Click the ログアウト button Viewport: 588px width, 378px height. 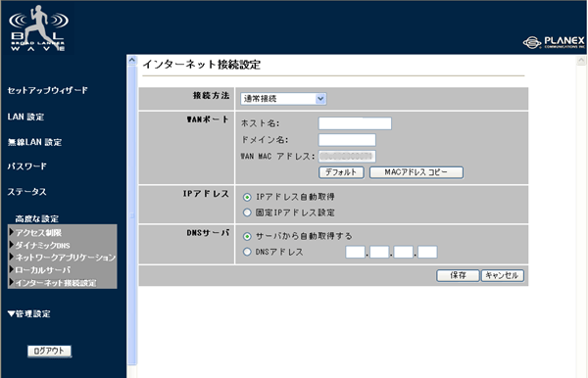click(49, 351)
